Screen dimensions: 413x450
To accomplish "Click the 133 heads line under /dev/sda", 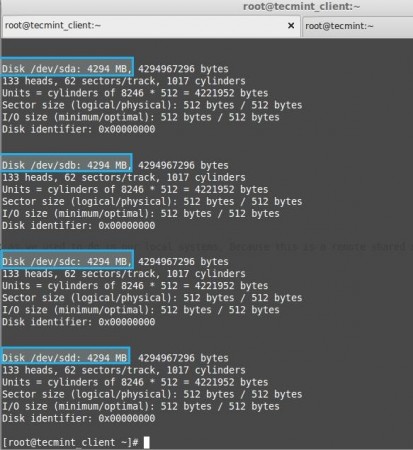I will coord(124,81).
